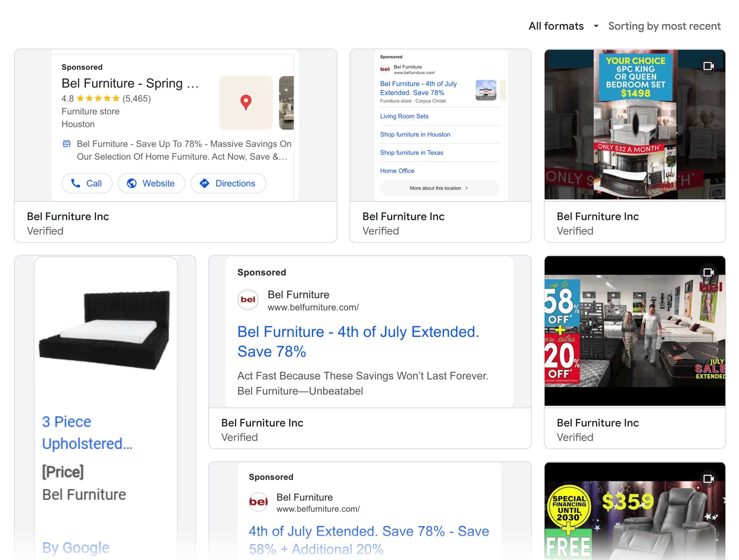This screenshot has height=560, width=739.
Task: Click chevron in More about this location
Action: point(466,188)
